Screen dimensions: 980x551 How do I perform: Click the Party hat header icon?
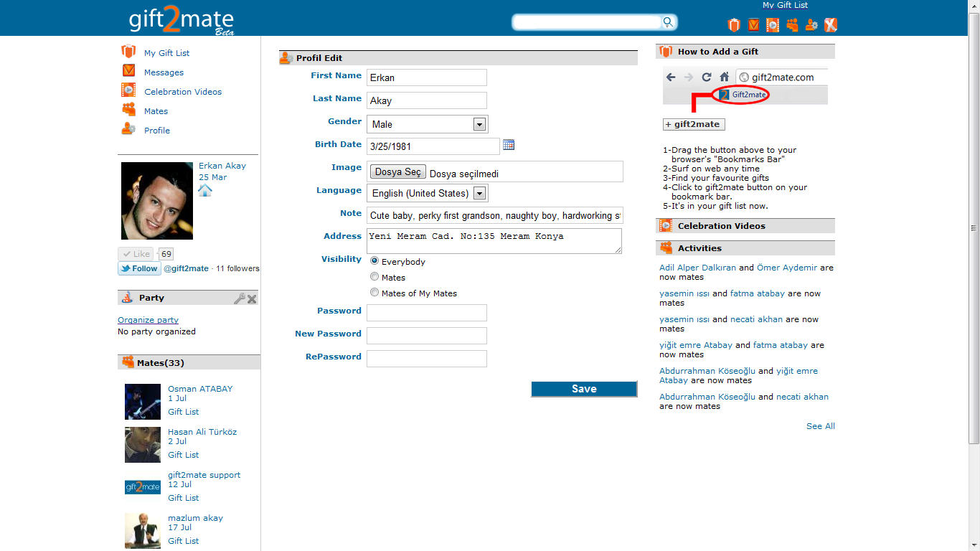tap(127, 298)
